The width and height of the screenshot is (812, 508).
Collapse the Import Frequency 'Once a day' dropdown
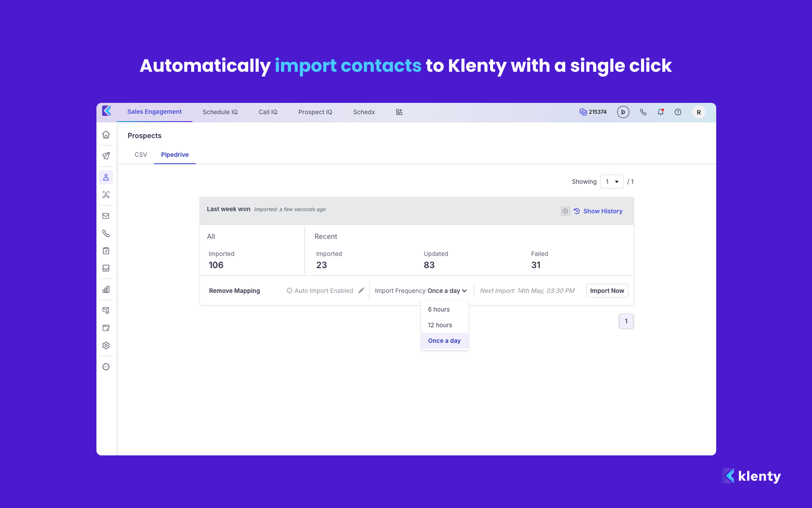447,291
